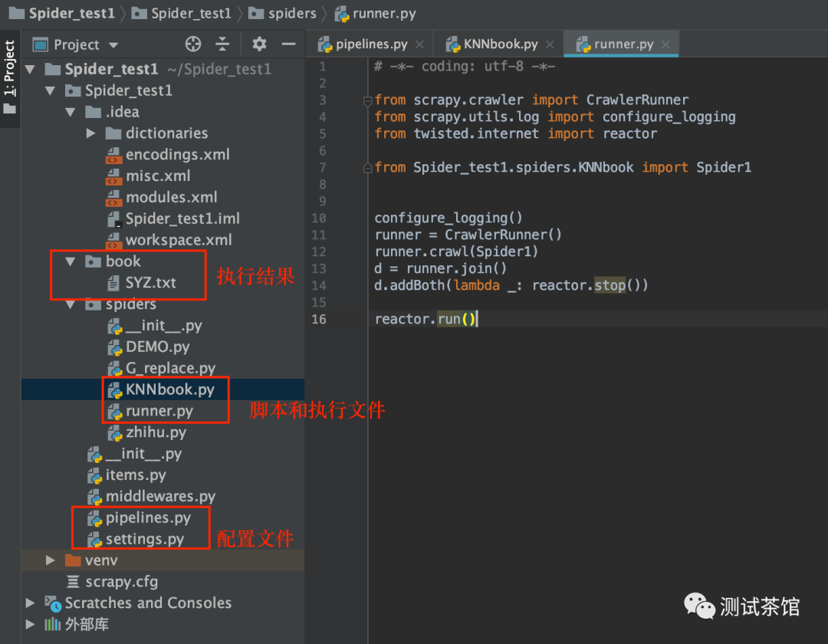Click the modules.xml file icon

[x=113, y=198]
